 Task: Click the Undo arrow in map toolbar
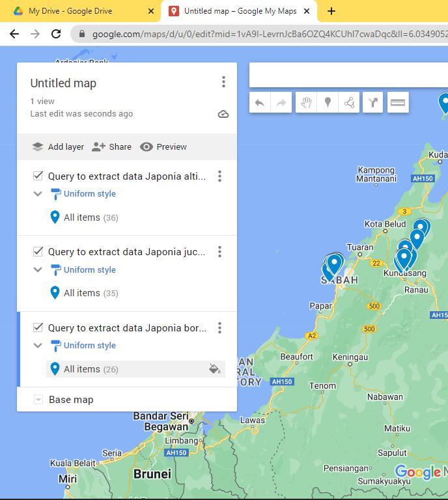(x=260, y=102)
